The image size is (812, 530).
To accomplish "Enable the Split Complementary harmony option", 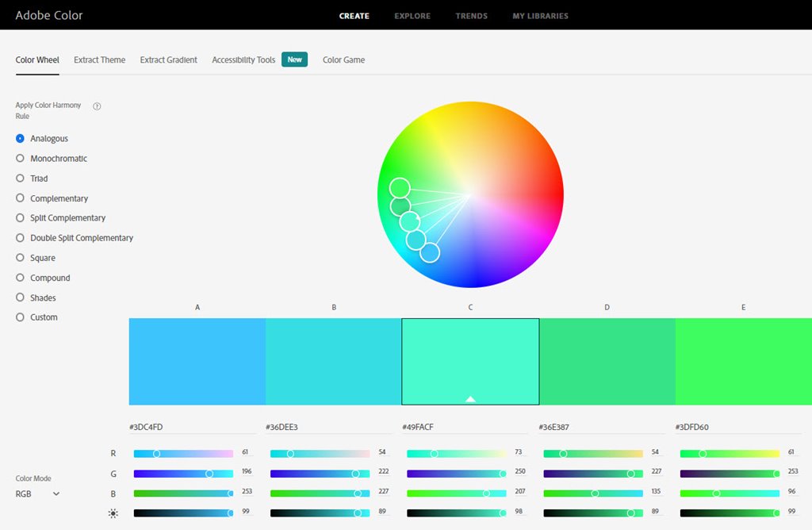I will tap(67, 218).
